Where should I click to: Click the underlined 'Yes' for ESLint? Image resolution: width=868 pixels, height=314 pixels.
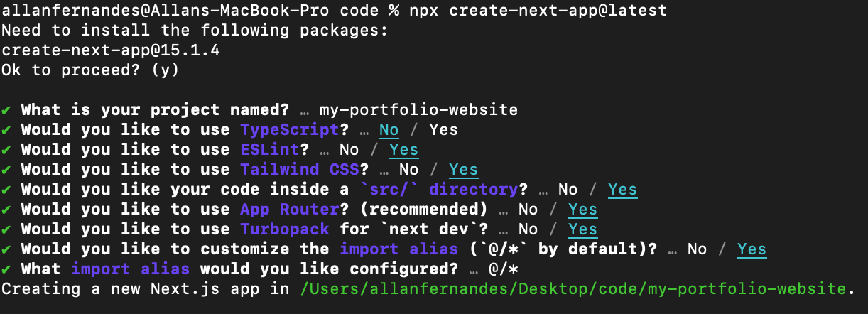pyautogui.click(x=403, y=150)
